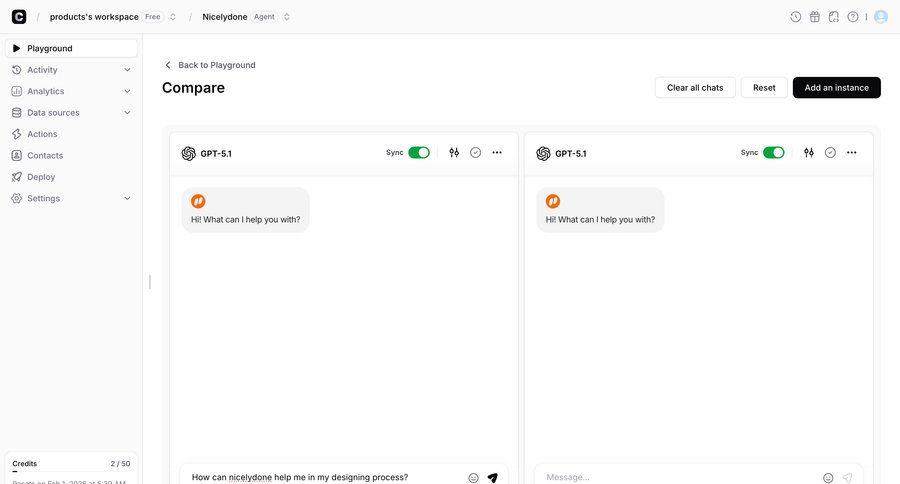This screenshot has height=484, width=900.
Task: Click Back to Playground link
Action: [210, 65]
